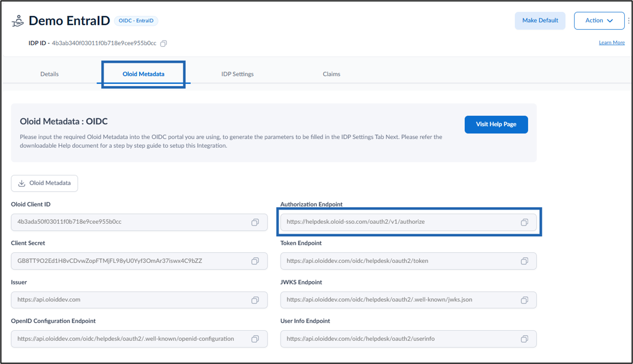Click the Client Secret field
Image resolution: width=633 pixels, height=364 pixels.
[x=139, y=261]
